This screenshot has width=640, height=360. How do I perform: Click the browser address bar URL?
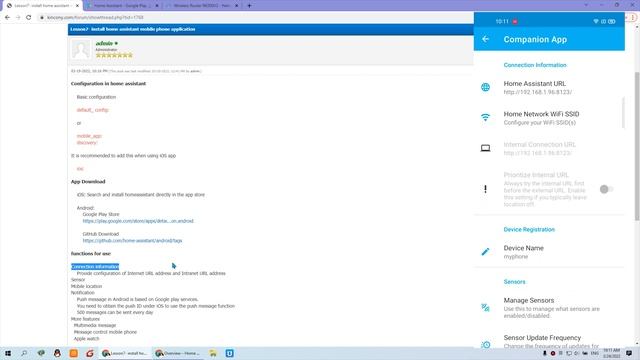[x=95, y=18]
